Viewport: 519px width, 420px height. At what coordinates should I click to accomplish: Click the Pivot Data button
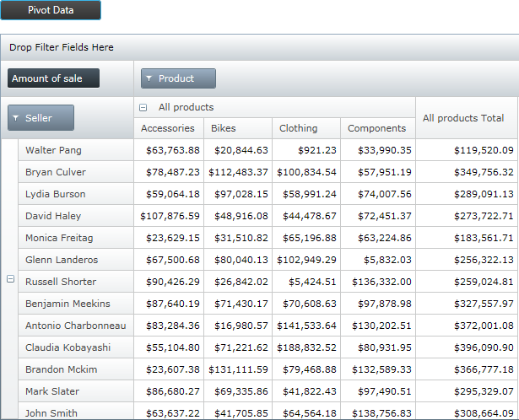51,11
